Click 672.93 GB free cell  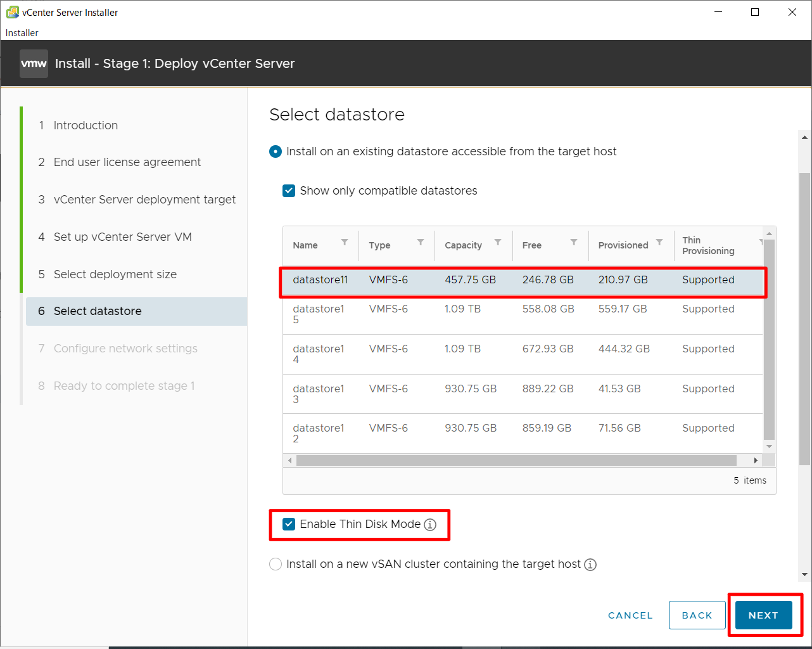(x=548, y=349)
